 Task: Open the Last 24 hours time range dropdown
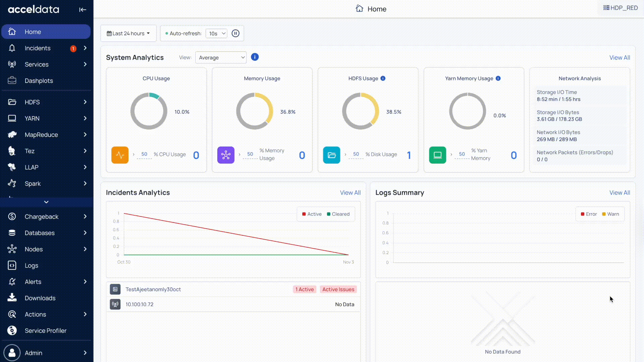point(128,34)
